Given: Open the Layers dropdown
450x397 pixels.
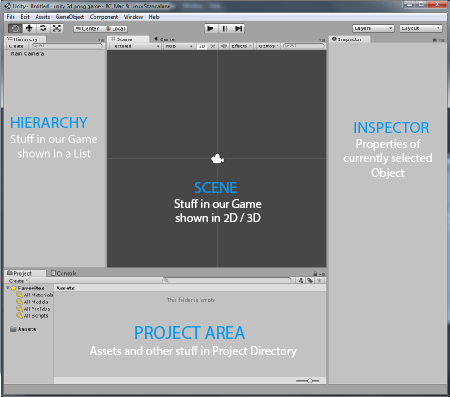Looking at the screenshot, I should pos(373,28).
